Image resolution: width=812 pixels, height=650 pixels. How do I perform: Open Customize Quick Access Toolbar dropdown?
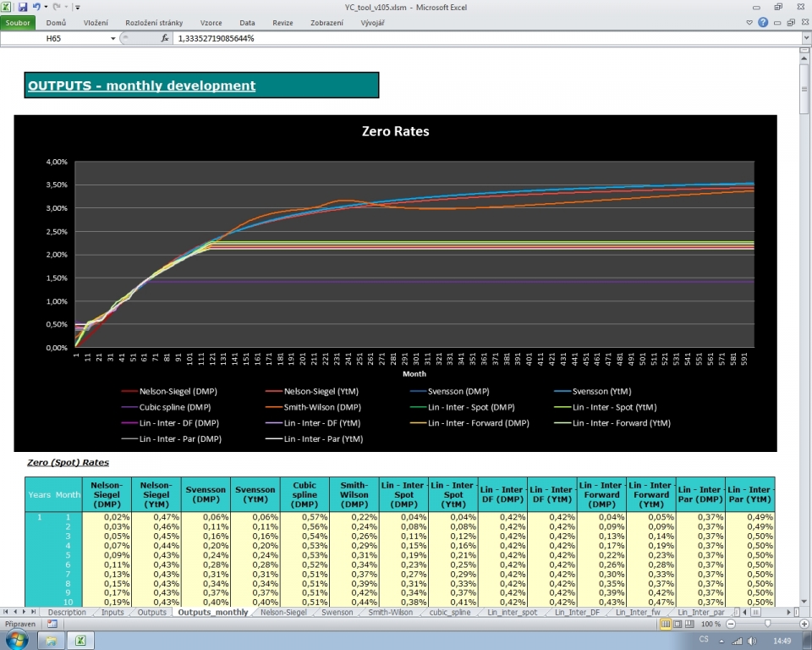(x=77, y=7)
